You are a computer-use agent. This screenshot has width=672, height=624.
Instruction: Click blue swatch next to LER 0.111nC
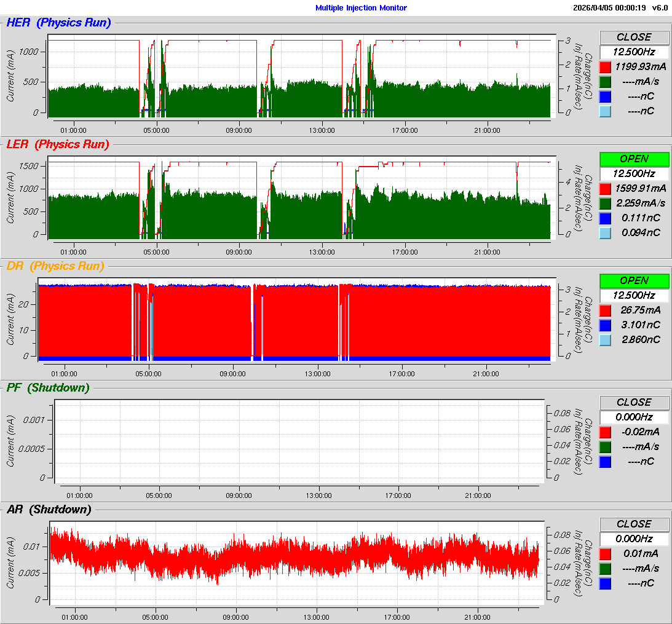[x=605, y=218]
